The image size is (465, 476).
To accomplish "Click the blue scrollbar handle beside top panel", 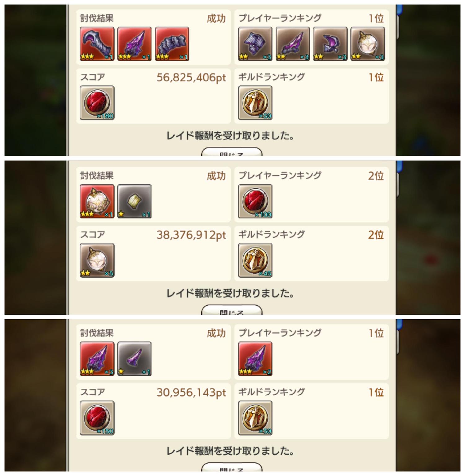I will point(399,9).
